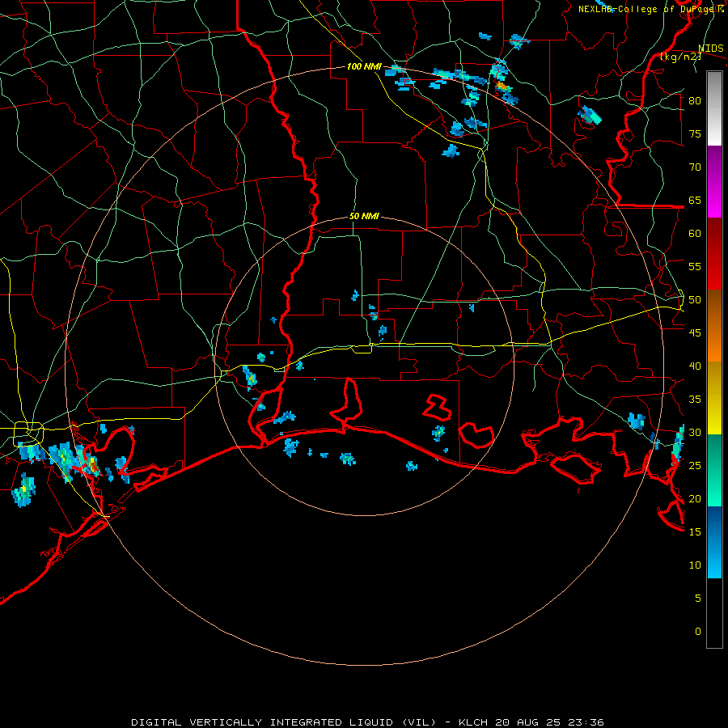The width and height of the screenshot is (728, 728).
Task: Click the legend value 80
Action: click(695, 101)
